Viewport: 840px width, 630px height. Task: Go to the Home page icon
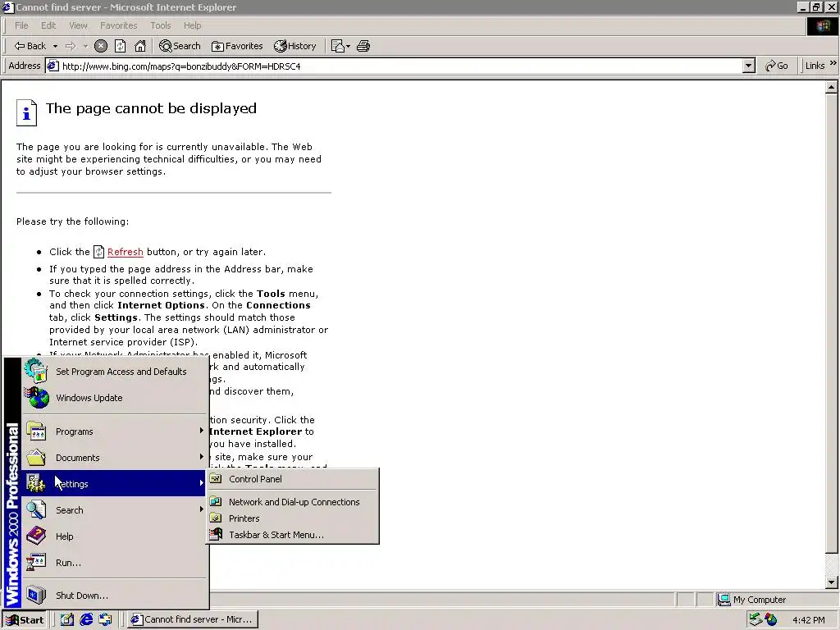139,46
